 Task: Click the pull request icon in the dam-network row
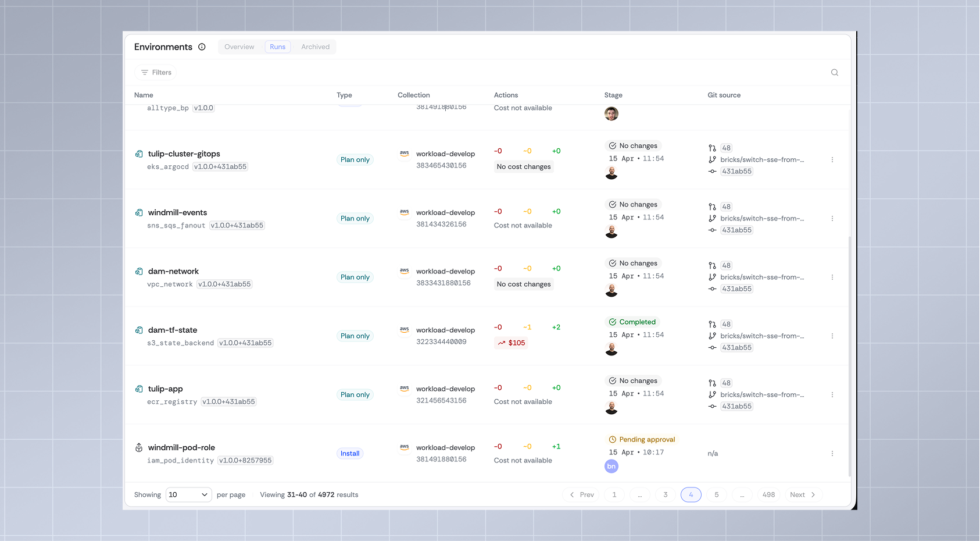pyautogui.click(x=712, y=266)
